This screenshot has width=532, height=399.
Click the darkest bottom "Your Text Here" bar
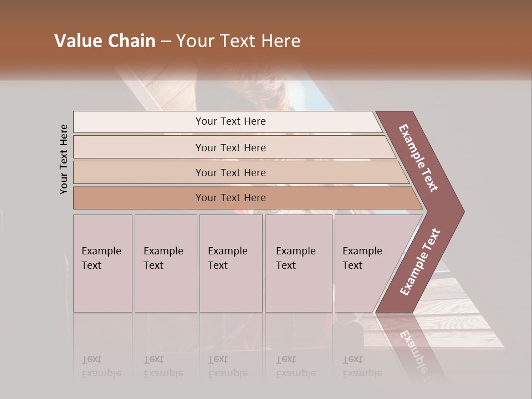(231, 198)
